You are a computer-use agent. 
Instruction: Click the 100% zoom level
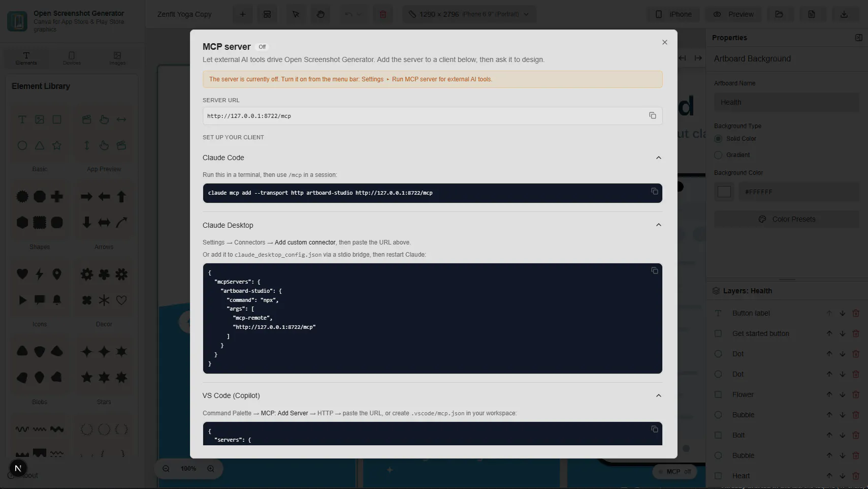[188, 469]
